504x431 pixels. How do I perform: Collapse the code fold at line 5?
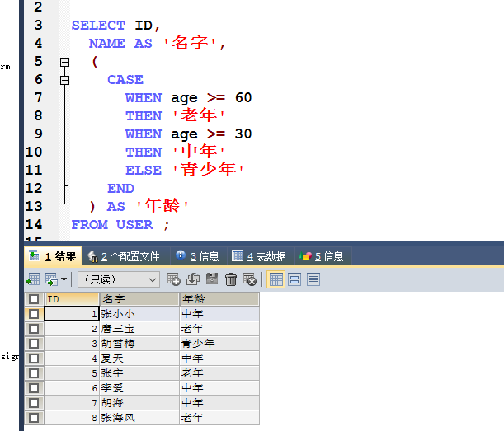[x=64, y=62]
